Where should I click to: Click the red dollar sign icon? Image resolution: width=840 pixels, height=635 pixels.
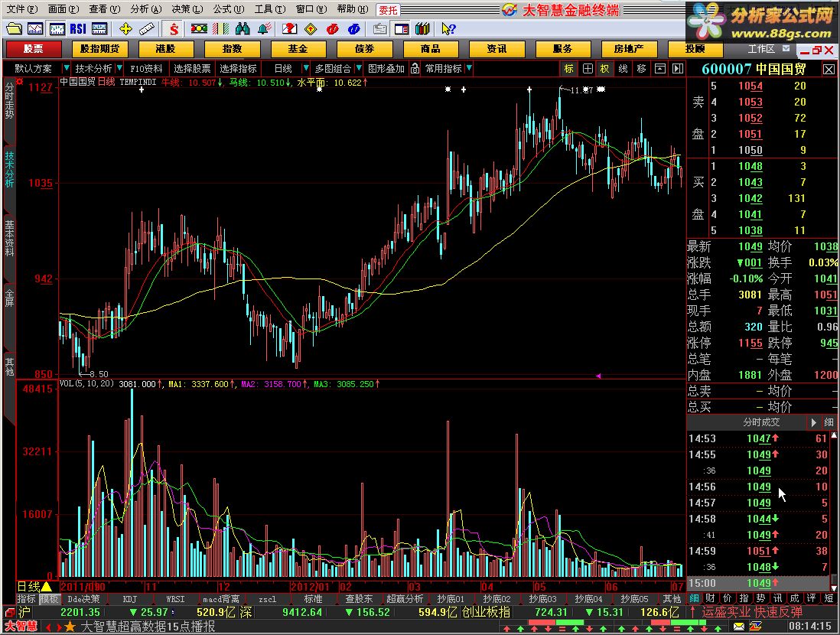(174, 29)
